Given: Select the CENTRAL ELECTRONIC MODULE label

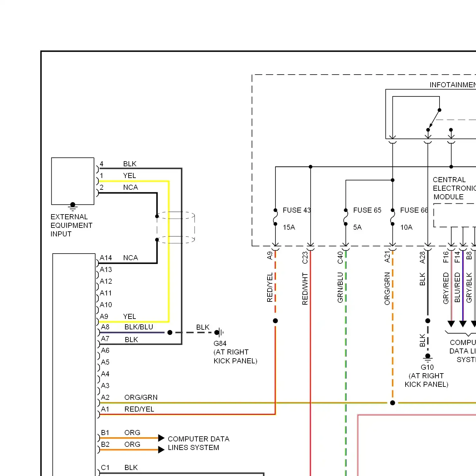Looking at the screenshot, I should pos(454,188).
